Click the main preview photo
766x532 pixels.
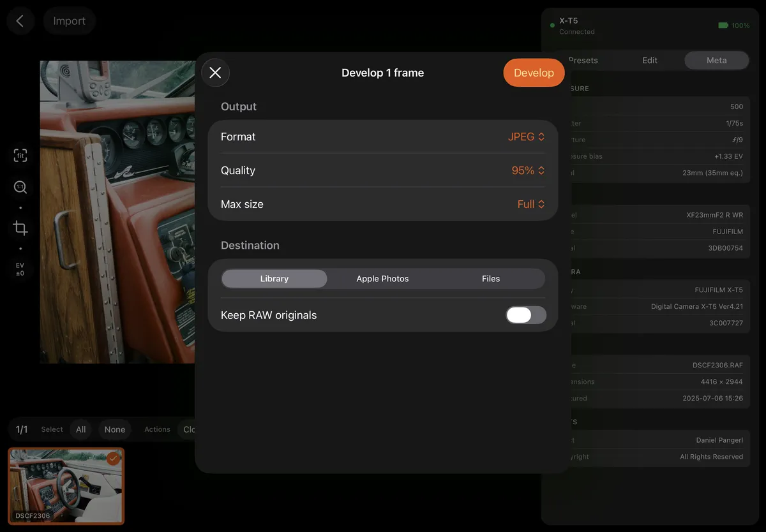[117, 212]
